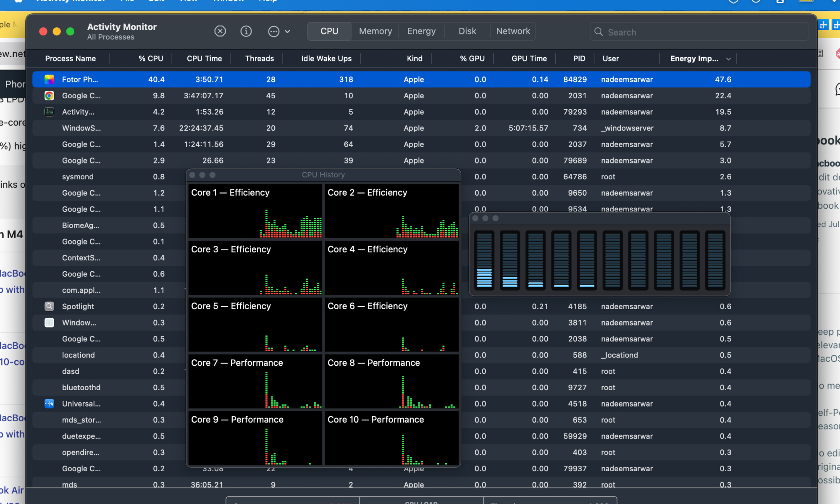Open the Energy tab

point(421,31)
